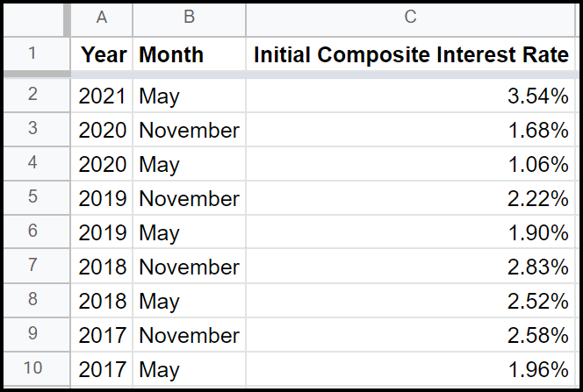Select row 8 header
Screen dimensions: 583x392
coord(34,301)
